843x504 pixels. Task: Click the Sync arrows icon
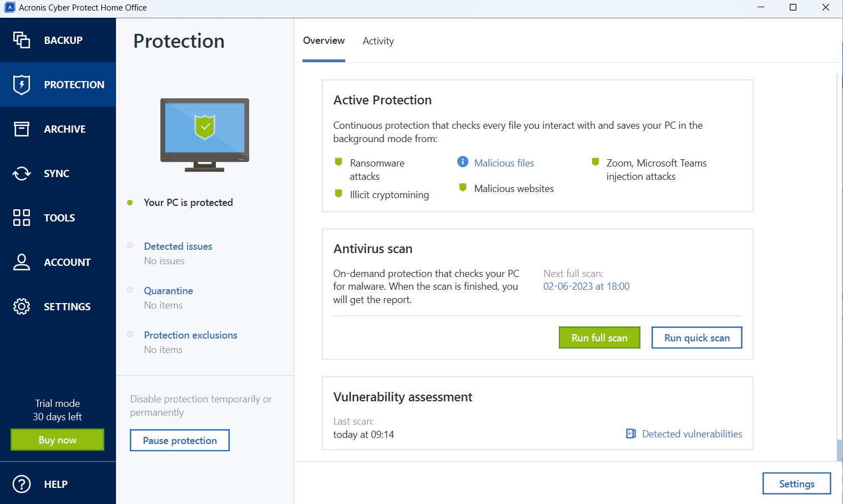coord(22,173)
